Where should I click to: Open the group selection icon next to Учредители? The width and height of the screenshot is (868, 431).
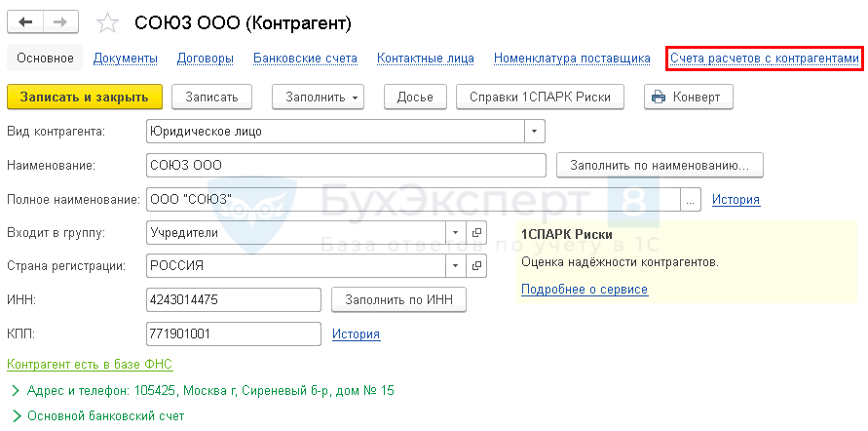pos(476,233)
